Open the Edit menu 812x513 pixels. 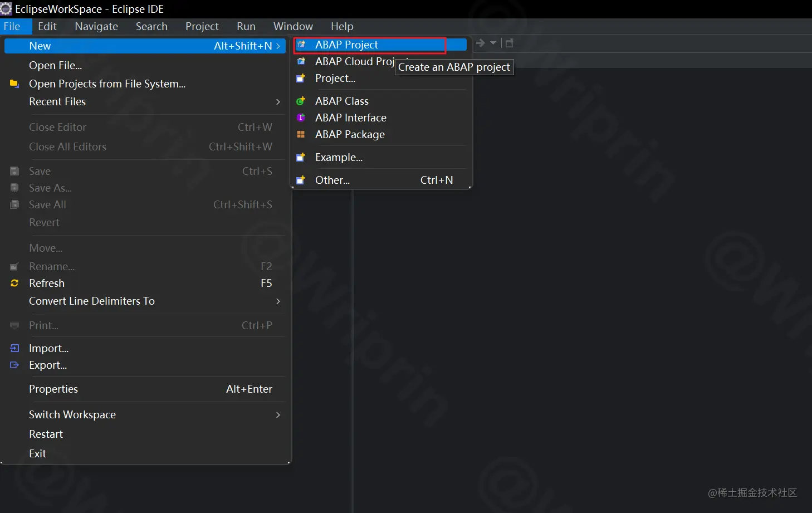[x=47, y=26]
